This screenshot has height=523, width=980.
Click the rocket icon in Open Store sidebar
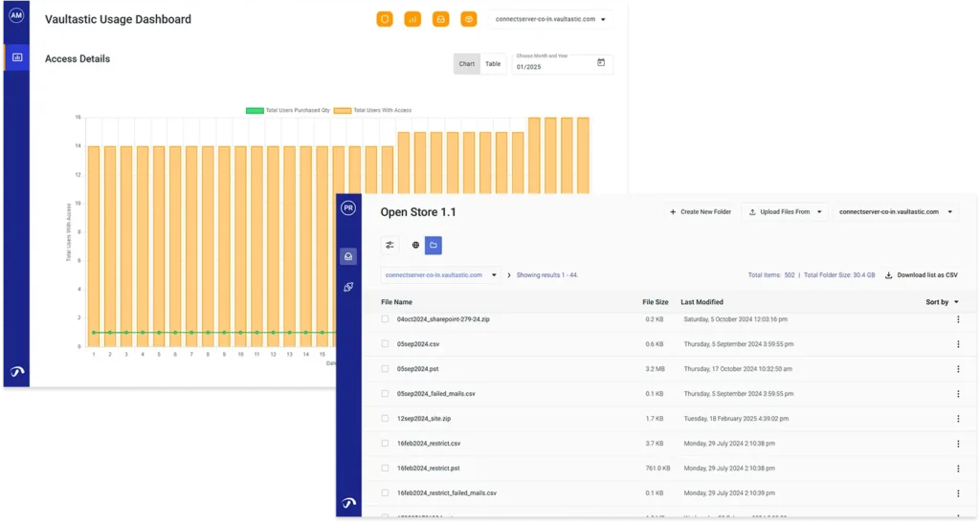pyautogui.click(x=349, y=287)
